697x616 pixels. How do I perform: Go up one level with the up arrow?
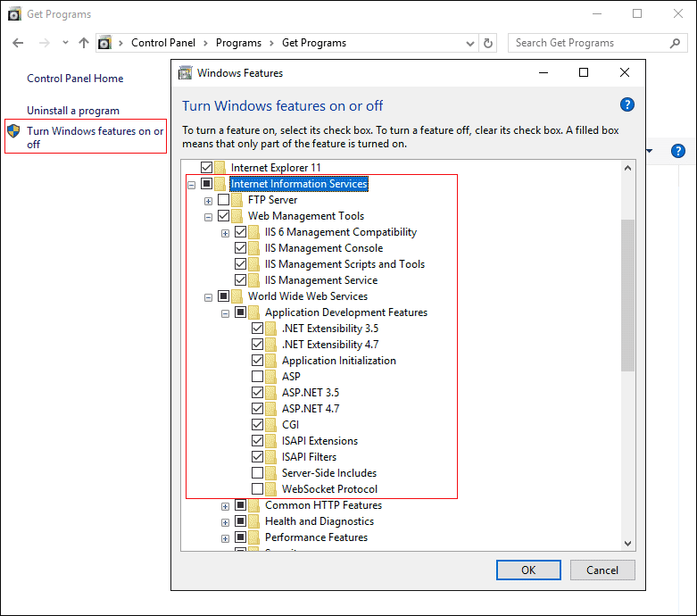click(84, 43)
